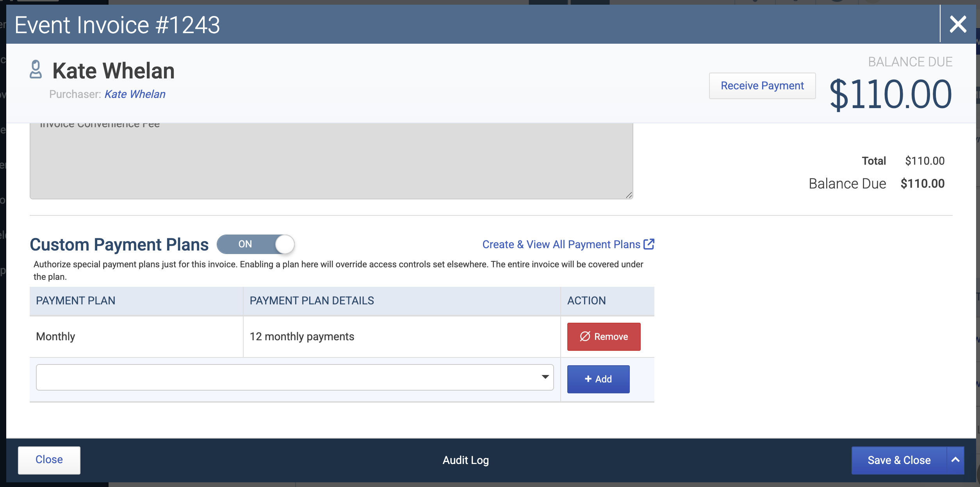Open the payment plan selection dropdown
Image resolution: width=980 pixels, height=487 pixels.
point(295,377)
